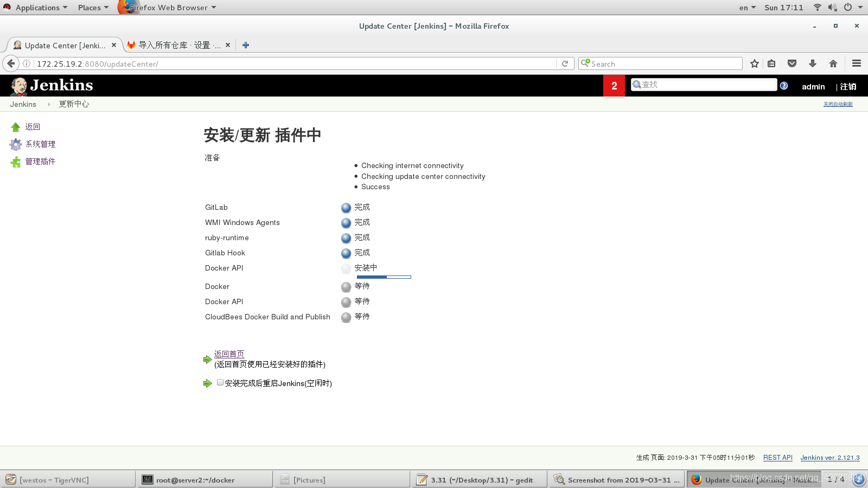
Task: Close the Update Center tab
Action: [114, 45]
